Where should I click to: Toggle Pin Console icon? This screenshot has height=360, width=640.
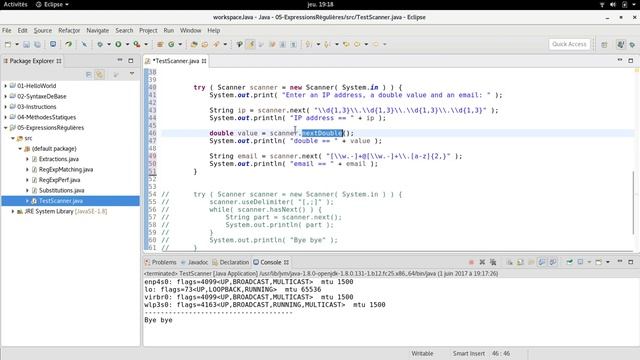[569, 262]
